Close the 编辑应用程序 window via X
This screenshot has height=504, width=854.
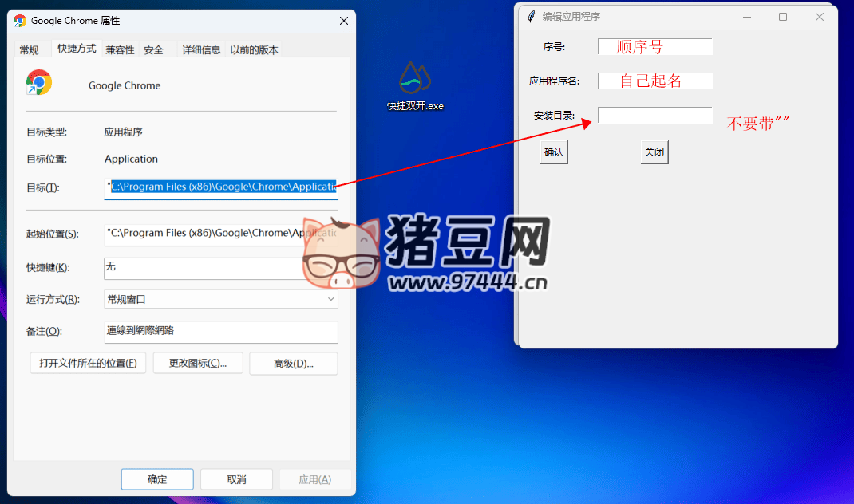819,17
